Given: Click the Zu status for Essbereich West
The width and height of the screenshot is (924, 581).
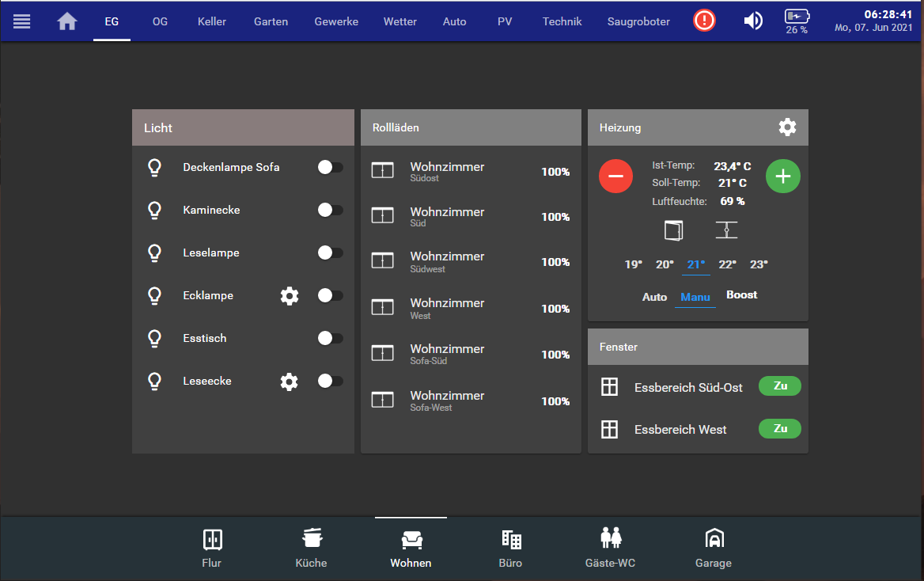Looking at the screenshot, I should tap(779, 429).
